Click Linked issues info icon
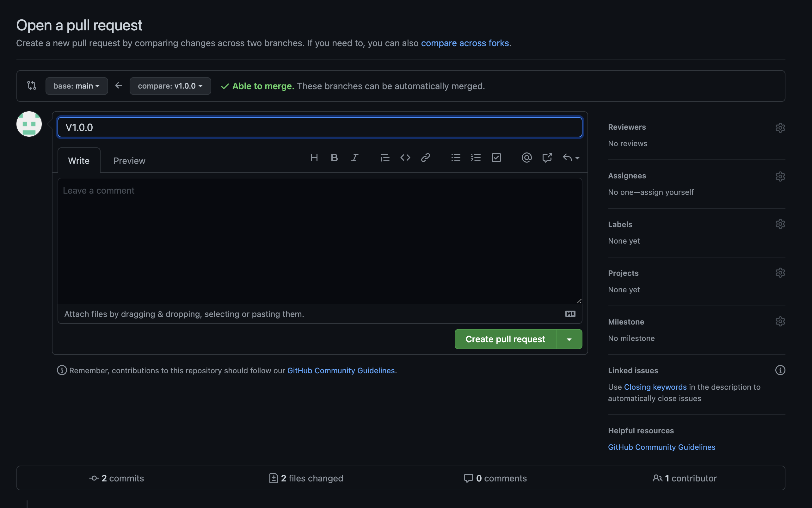The height and width of the screenshot is (508, 812). click(x=780, y=370)
